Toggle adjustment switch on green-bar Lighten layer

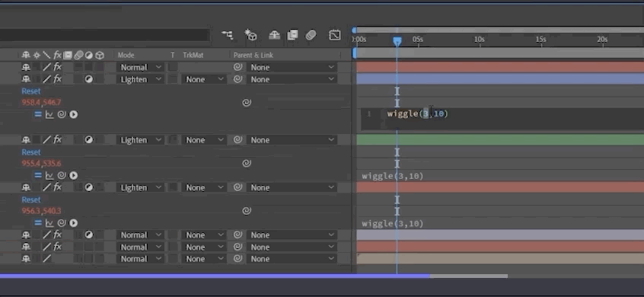pos(89,140)
